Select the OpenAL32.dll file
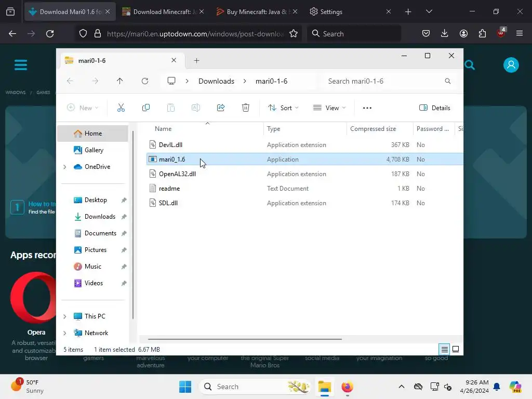The width and height of the screenshot is (532, 399). (x=304, y=174)
